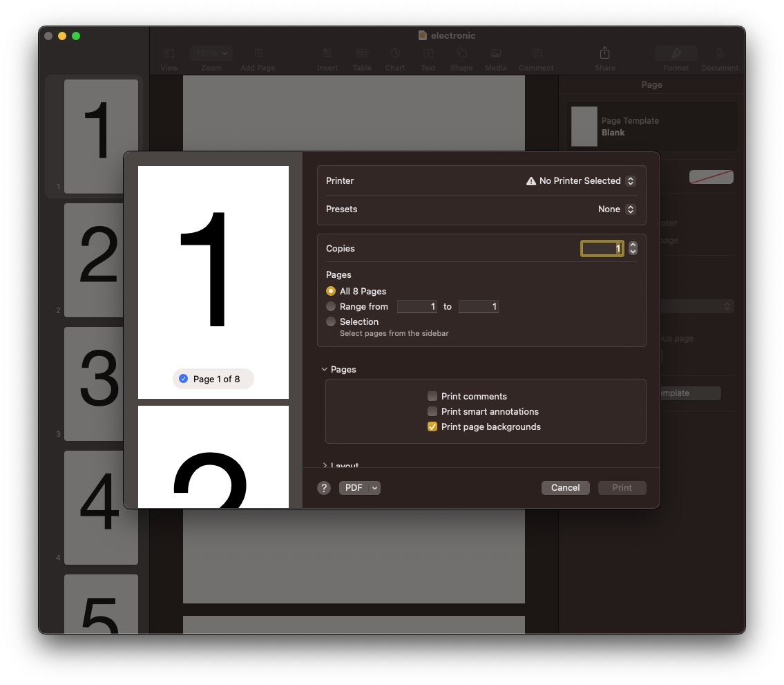Open the PDF dropdown menu
The image size is (784, 685).
pyautogui.click(x=359, y=488)
